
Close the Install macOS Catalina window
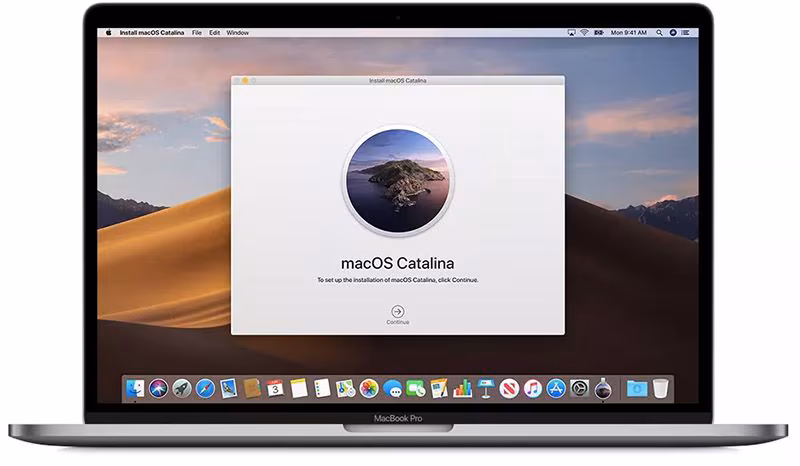(x=237, y=81)
